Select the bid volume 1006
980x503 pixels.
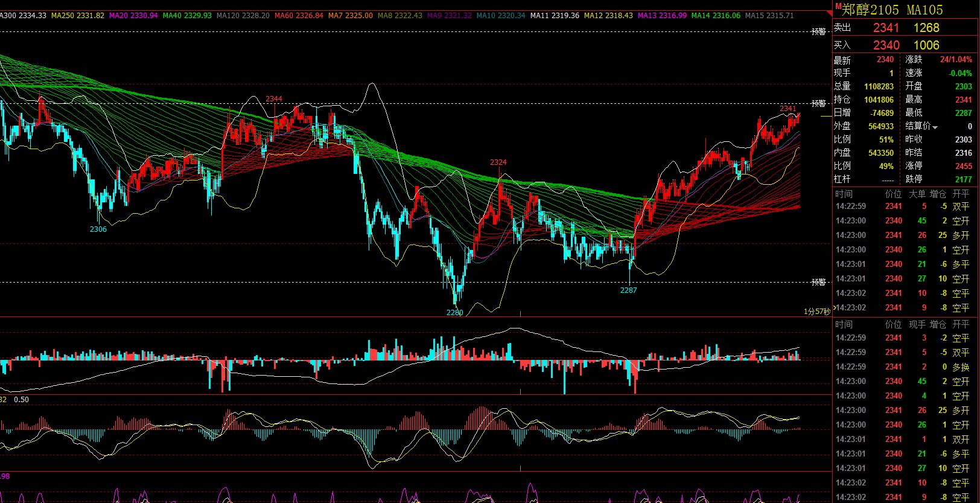pos(926,45)
